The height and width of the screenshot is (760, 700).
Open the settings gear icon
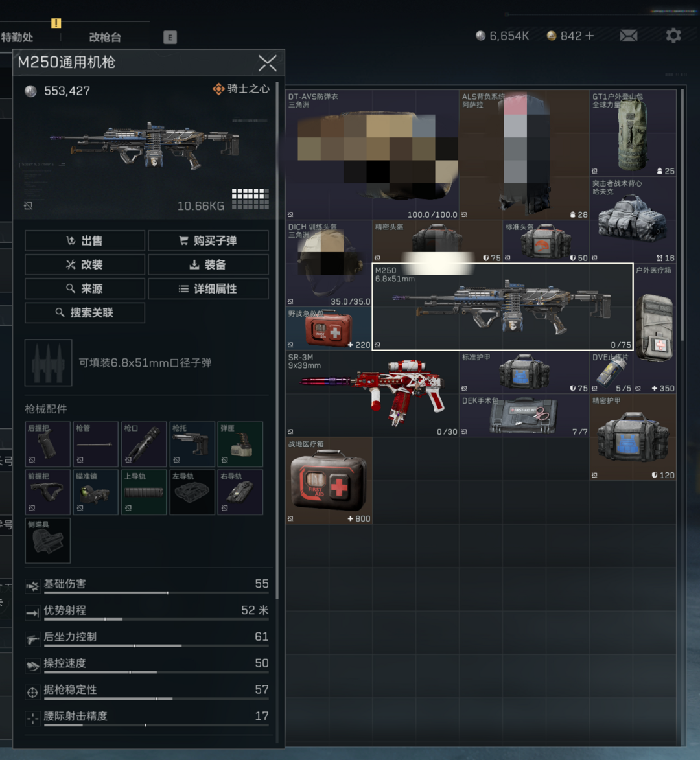(673, 36)
